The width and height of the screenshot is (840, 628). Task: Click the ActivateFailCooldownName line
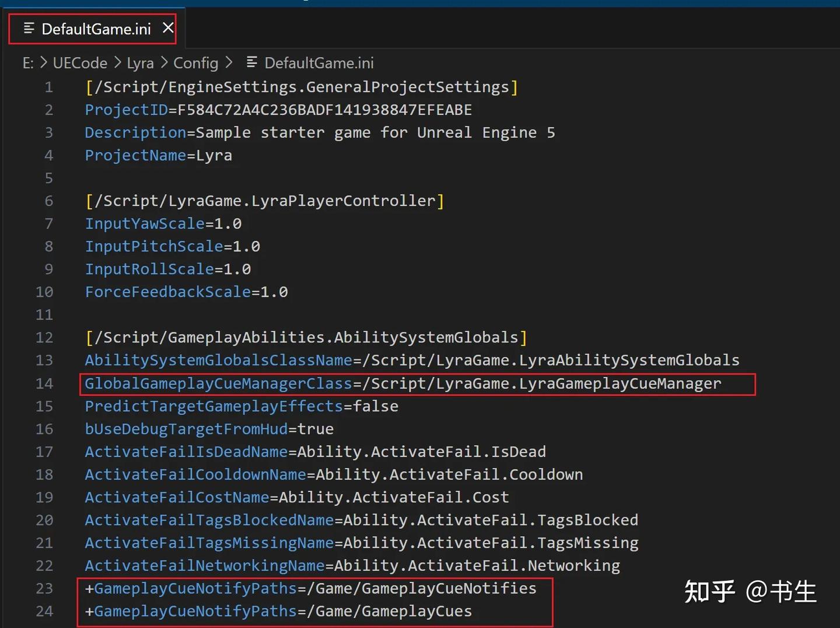(334, 475)
